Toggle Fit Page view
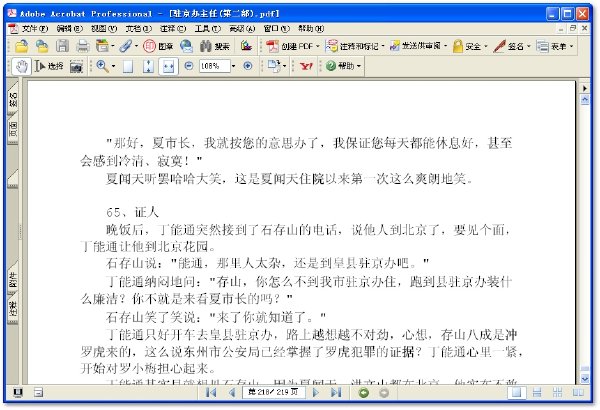Image resolution: width=600 pixels, height=410 pixels. [148, 66]
